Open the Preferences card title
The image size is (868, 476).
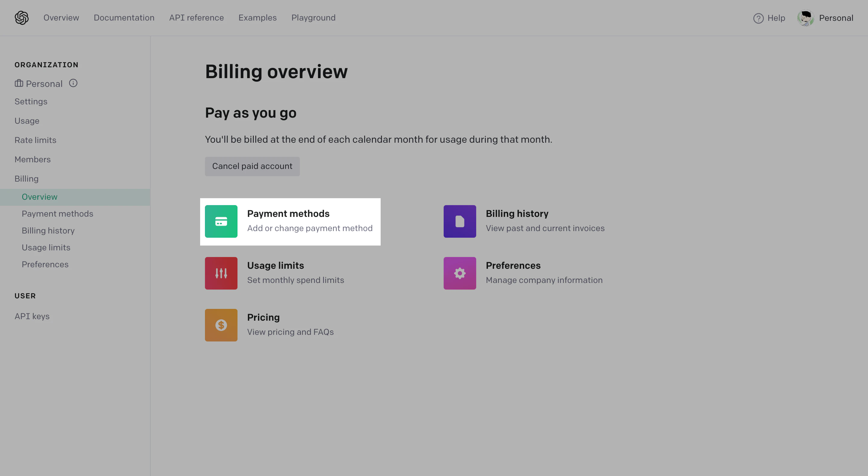(513, 265)
